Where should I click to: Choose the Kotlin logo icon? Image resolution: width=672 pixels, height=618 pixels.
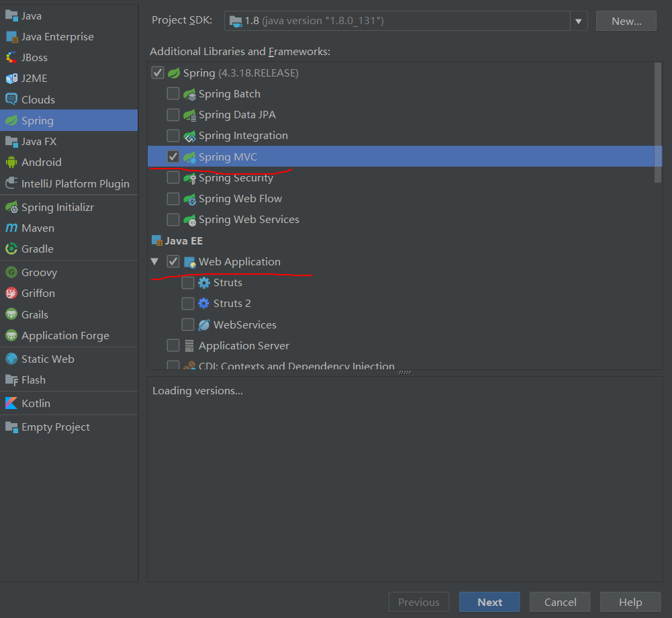(11, 403)
